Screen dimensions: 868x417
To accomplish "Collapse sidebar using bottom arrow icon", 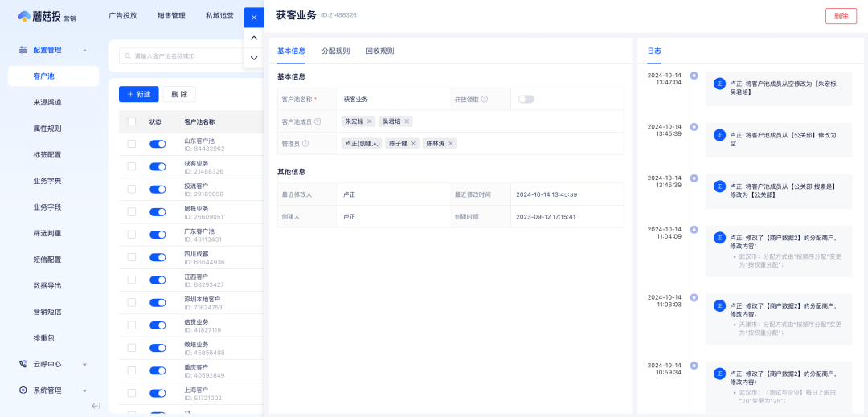I will tap(96, 406).
